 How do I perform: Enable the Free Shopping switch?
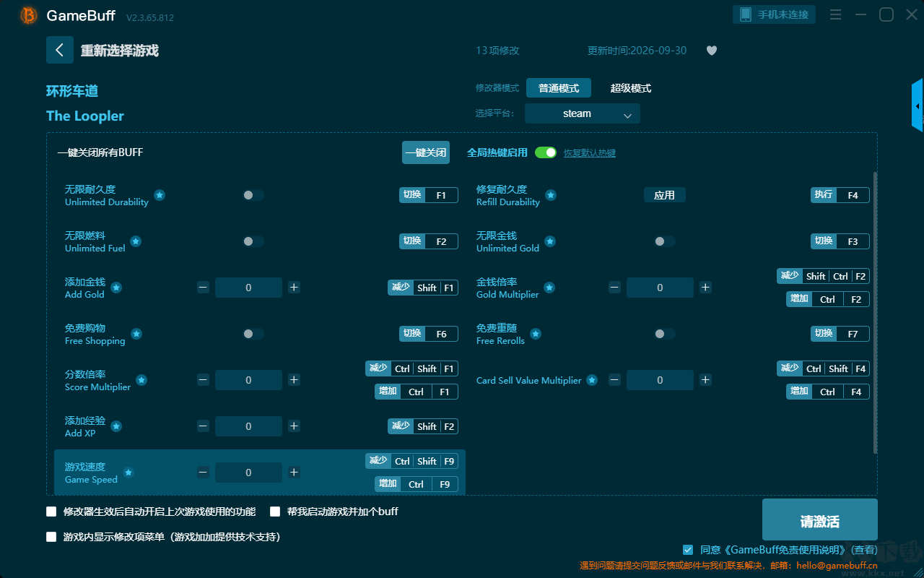point(253,334)
